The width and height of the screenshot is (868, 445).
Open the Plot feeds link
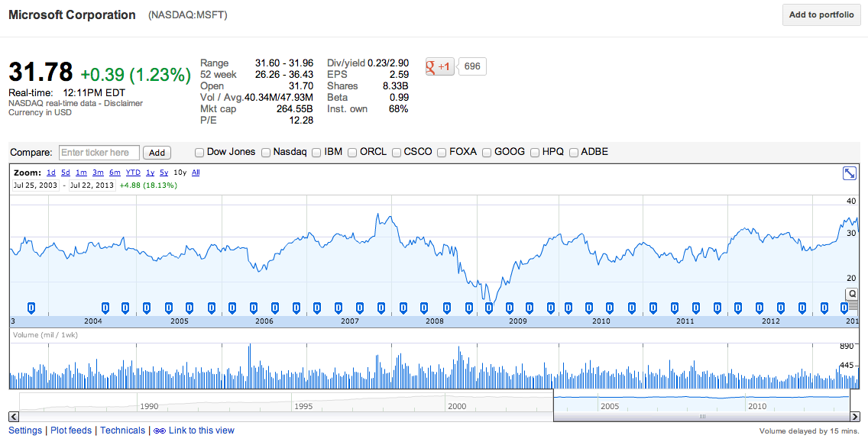click(x=71, y=430)
